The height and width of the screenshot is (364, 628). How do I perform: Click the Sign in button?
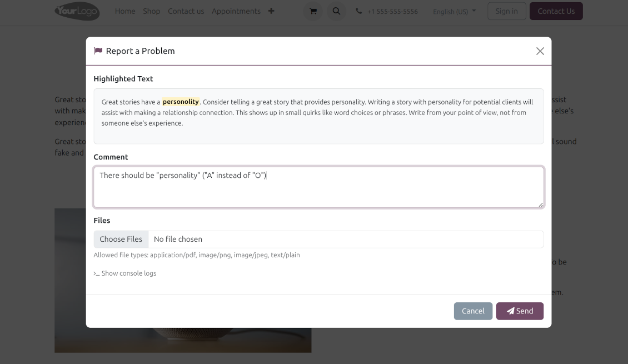pyautogui.click(x=506, y=11)
